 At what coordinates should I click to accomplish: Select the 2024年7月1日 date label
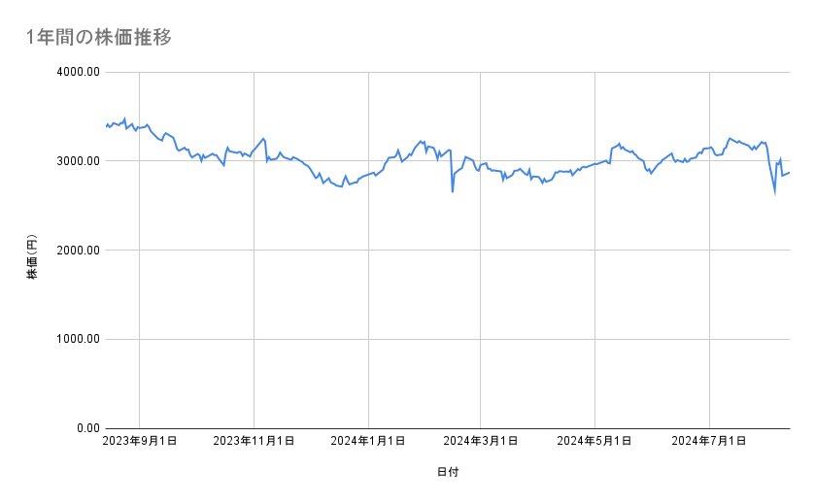click(x=709, y=442)
